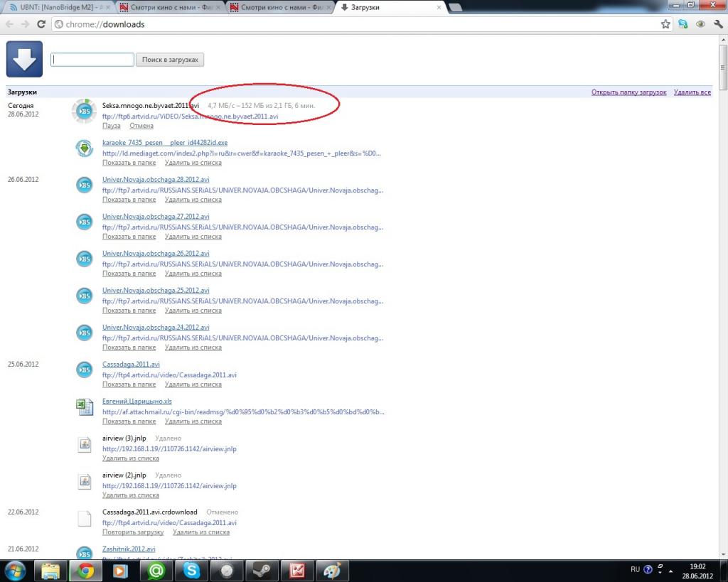Switch to second Смотри кино с нами tab
This screenshot has width=728, height=582.
tap(280, 7)
